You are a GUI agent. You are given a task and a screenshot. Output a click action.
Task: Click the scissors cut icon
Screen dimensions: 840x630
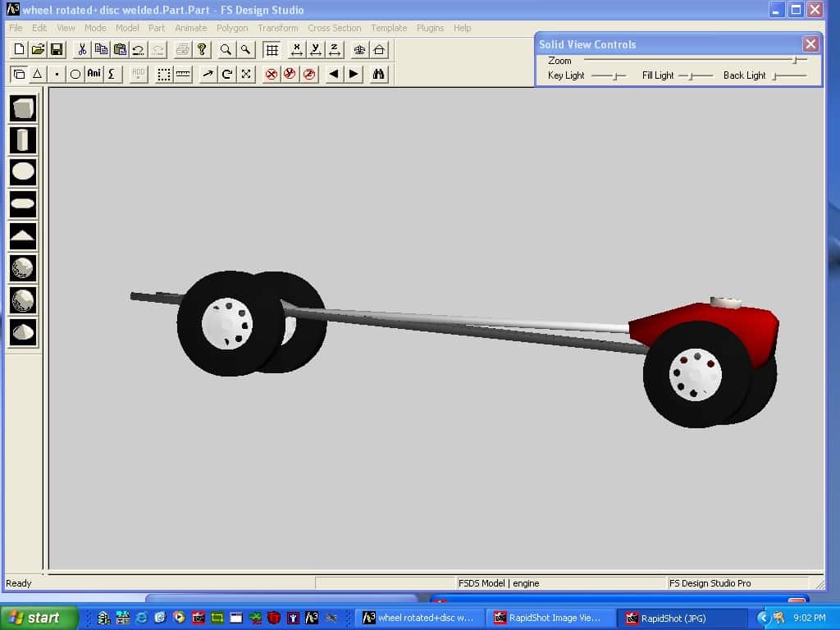click(x=82, y=50)
